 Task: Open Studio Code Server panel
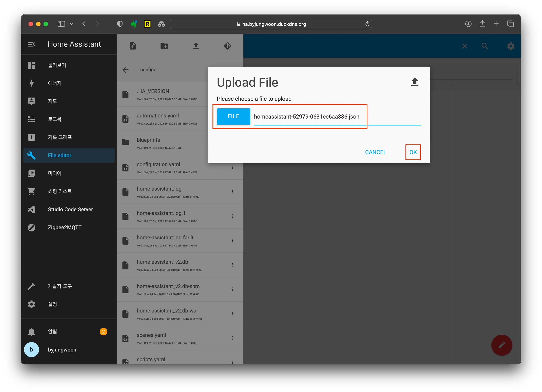tap(69, 209)
